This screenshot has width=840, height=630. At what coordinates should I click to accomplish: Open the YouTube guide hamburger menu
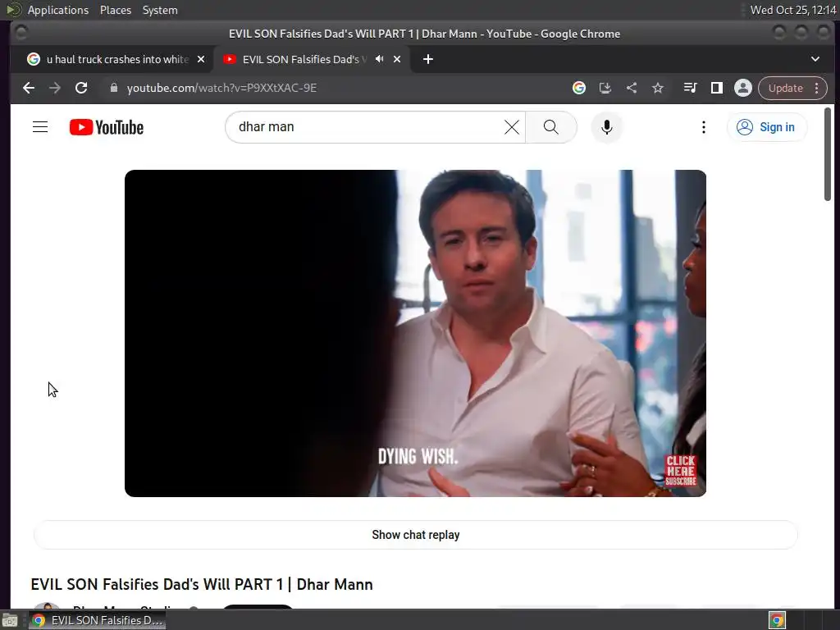tap(40, 127)
